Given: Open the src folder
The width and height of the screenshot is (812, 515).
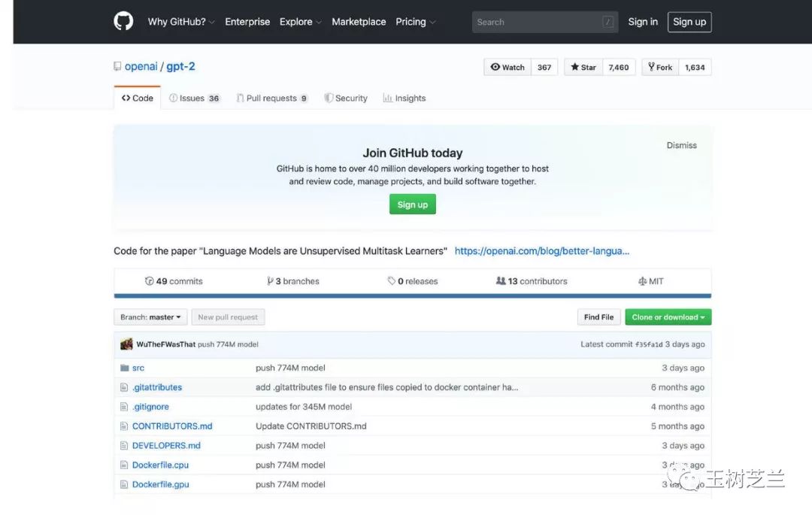Looking at the screenshot, I should (138, 368).
